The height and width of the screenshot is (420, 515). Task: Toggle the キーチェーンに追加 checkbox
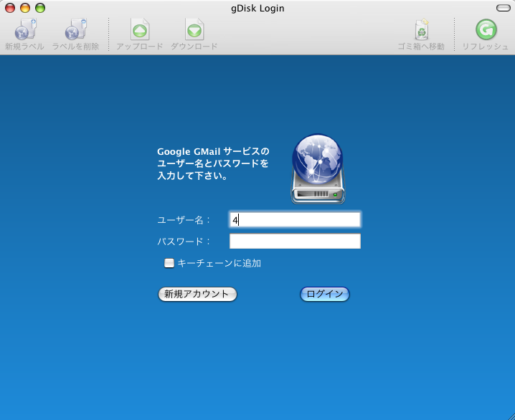(x=169, y=263)
